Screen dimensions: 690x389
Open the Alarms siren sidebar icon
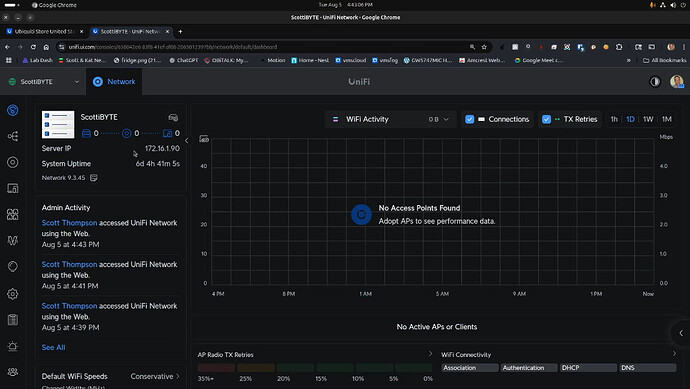tap(13, 346)
